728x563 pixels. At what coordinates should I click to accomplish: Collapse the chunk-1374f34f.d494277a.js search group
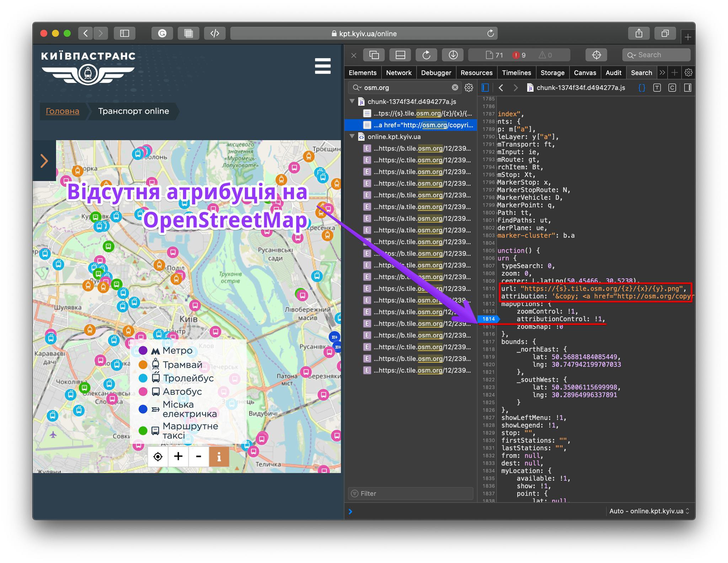click(352, 101)
